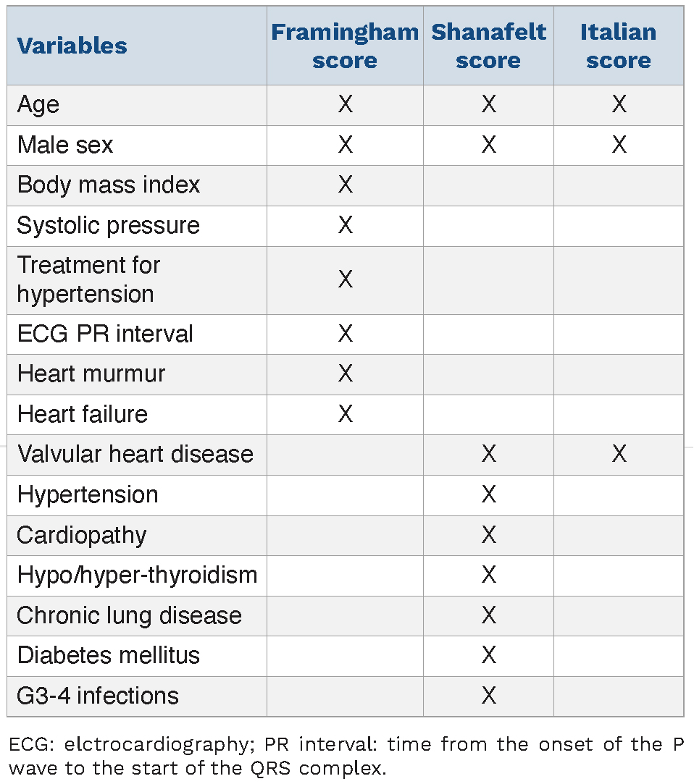The width and height of the screenshot is (694, 784).
Task: Click the X for Valvular heart disease under Italian
Action: click(x=619, y=454)
